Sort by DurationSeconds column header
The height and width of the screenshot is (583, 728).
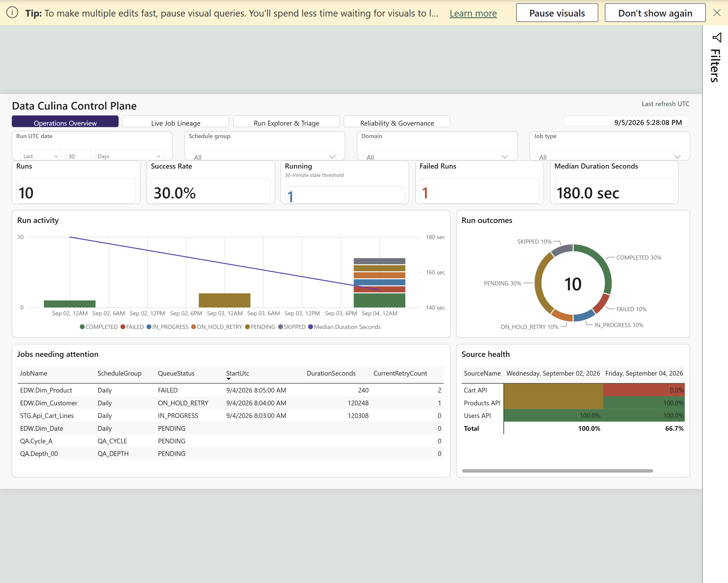click(331, 373)
